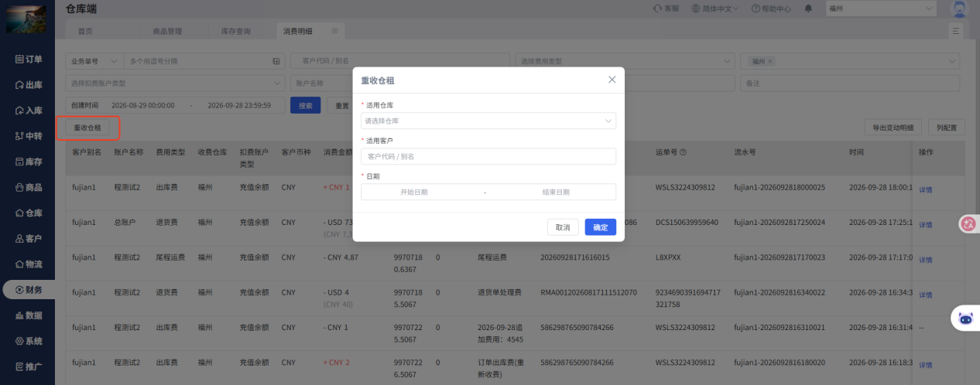Open the 帮助中心 help link

[x=770, y=9]
